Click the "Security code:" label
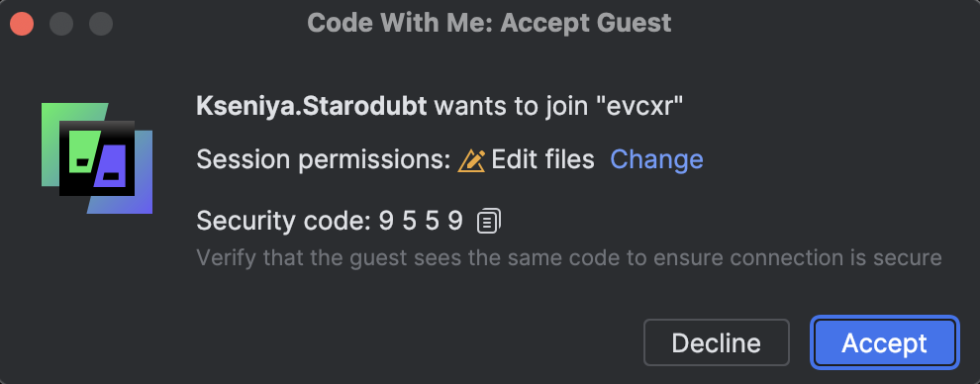 (x=284, y=221)
